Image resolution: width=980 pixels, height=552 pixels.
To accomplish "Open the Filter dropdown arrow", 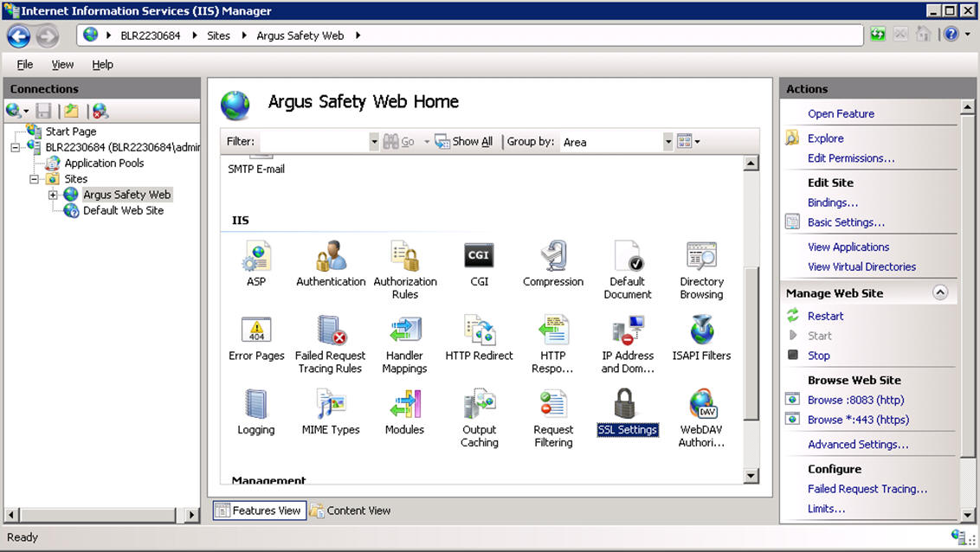I will pyautogui.click(x=374, y=142).
